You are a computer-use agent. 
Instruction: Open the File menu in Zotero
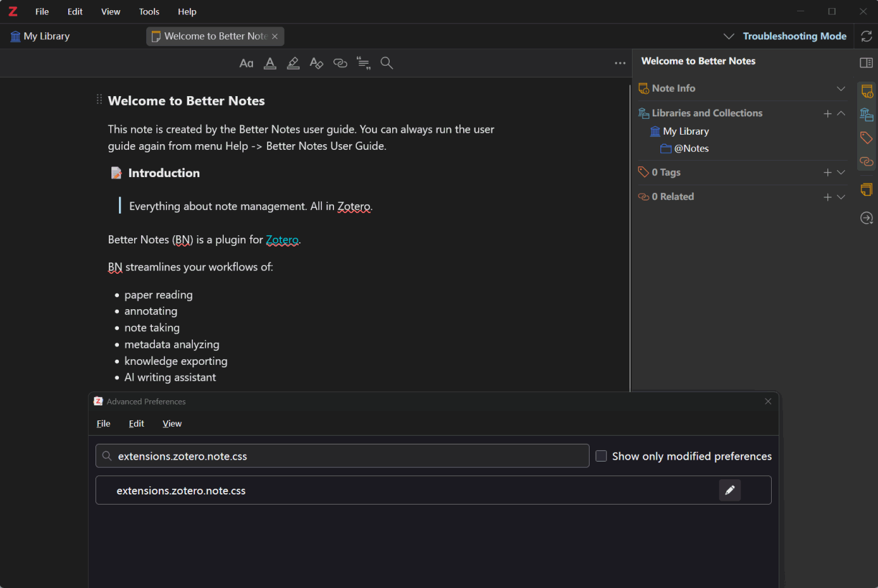(42, 11)
